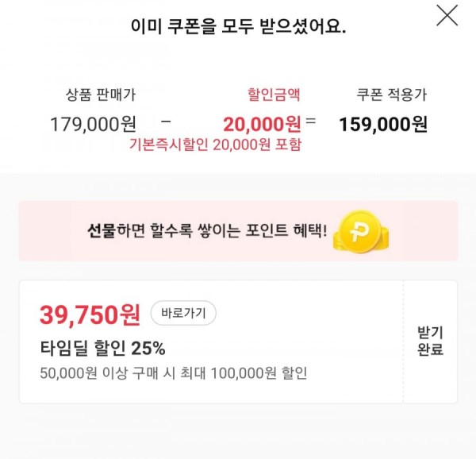476x459 pixels.
Task: Select the red 20,000원 discount amount
Action: point(262,125)
